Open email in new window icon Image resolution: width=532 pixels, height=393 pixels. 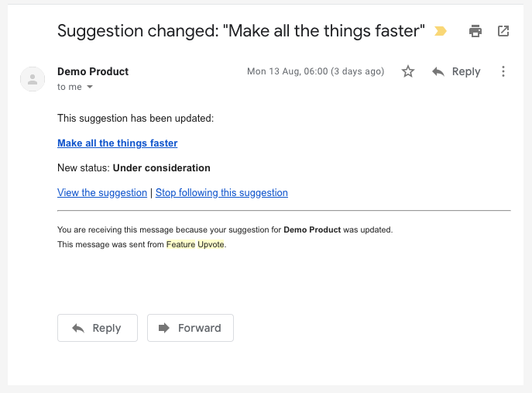503,31
